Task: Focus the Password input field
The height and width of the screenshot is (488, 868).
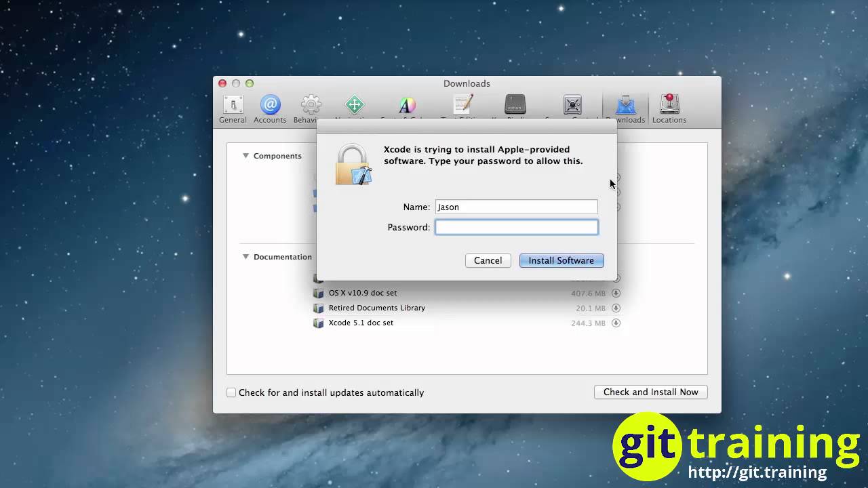Action: point(517,227)
